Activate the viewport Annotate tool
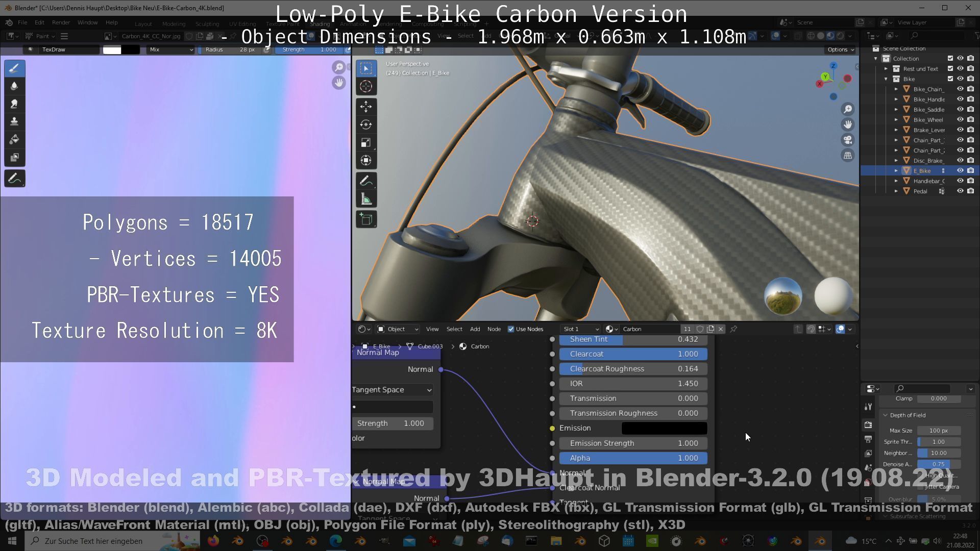 (x=366, y=181)
